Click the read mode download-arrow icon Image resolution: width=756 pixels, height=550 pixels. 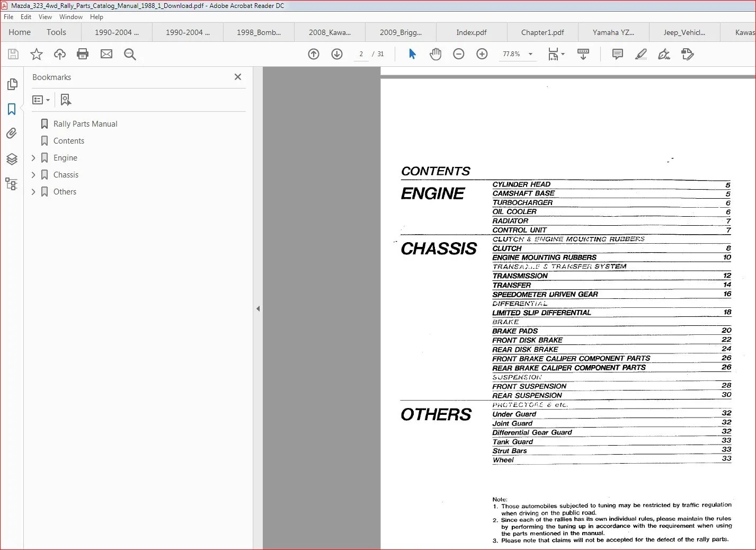click(583, 54)
